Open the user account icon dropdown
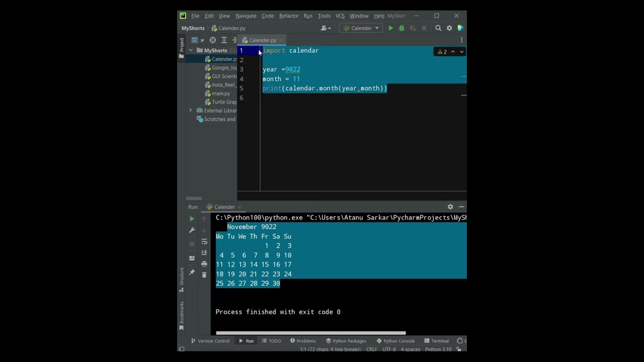644x362 pixels. coord(326,28)
